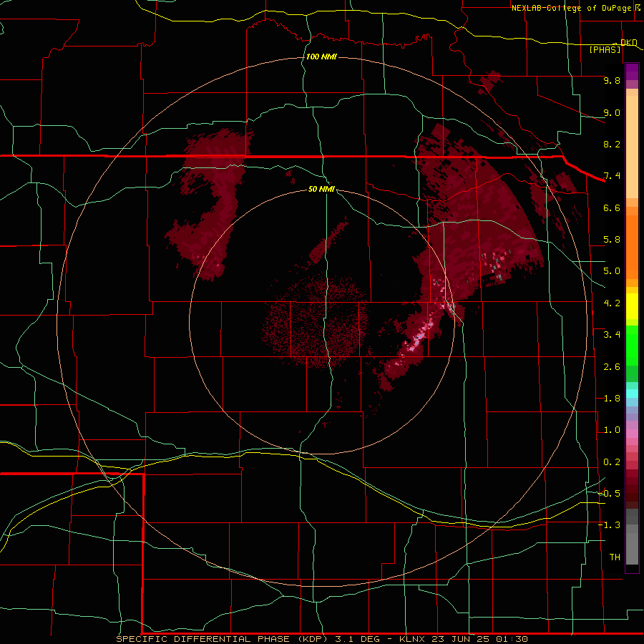Click the 2.6 color scale value
The image size is (644, 644).
(612, 367)
